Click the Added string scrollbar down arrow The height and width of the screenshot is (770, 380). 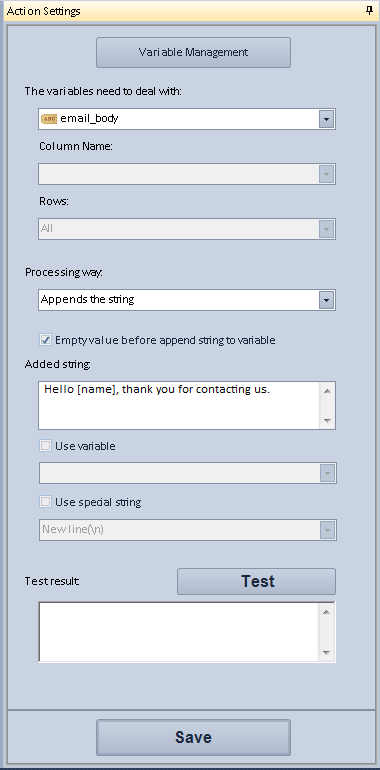pyautogui.click(x=327, y=420)
